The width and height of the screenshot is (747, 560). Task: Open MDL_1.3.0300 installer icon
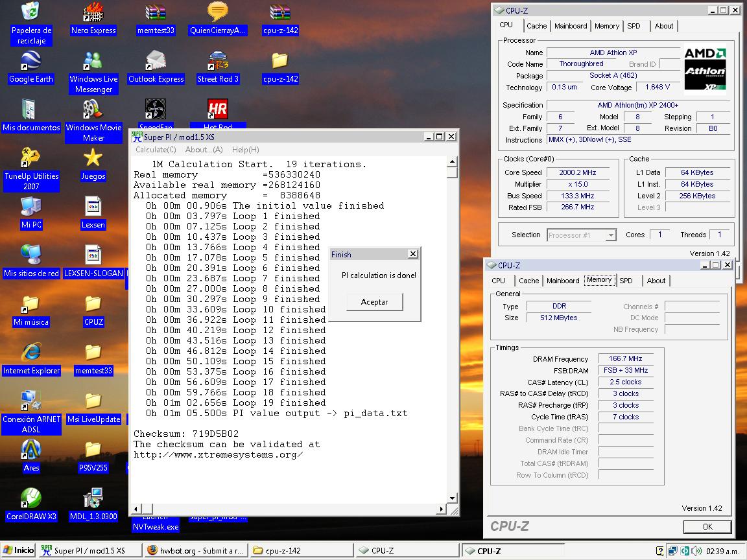click(93, 505)
